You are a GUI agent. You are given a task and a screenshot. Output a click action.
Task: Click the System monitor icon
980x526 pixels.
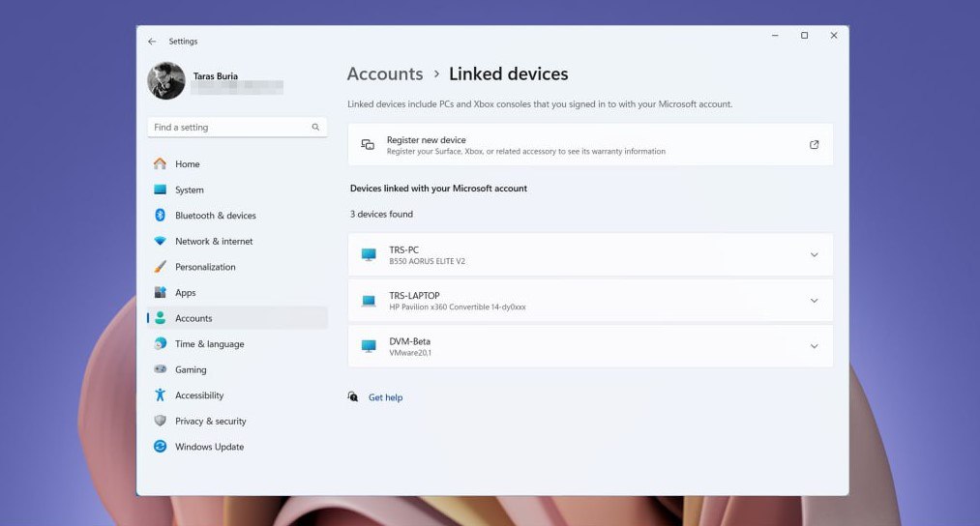coord(160,190)
